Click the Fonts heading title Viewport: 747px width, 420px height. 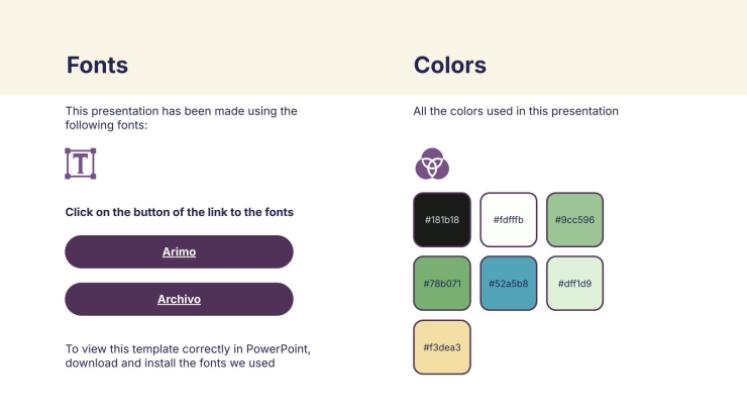(x=97, y=66)
